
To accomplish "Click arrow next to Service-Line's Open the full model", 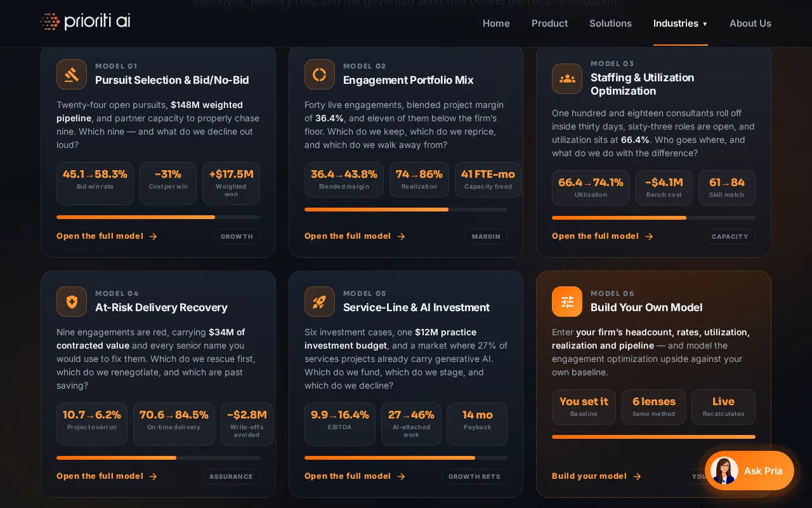I will (x=401, y=476).
